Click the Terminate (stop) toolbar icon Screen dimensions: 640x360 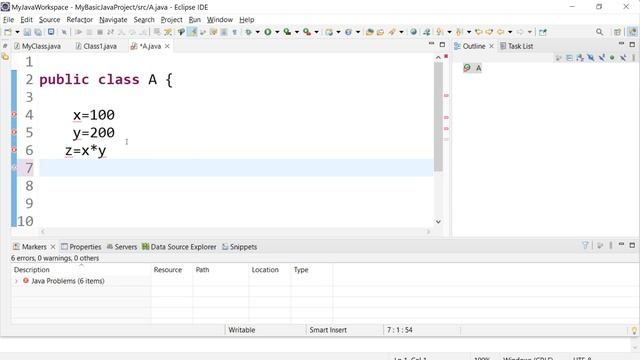pyautogui.click(x=100, y=32)
